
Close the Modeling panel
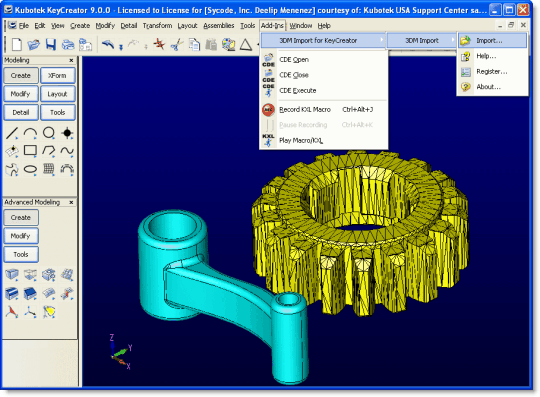(71, 60)
